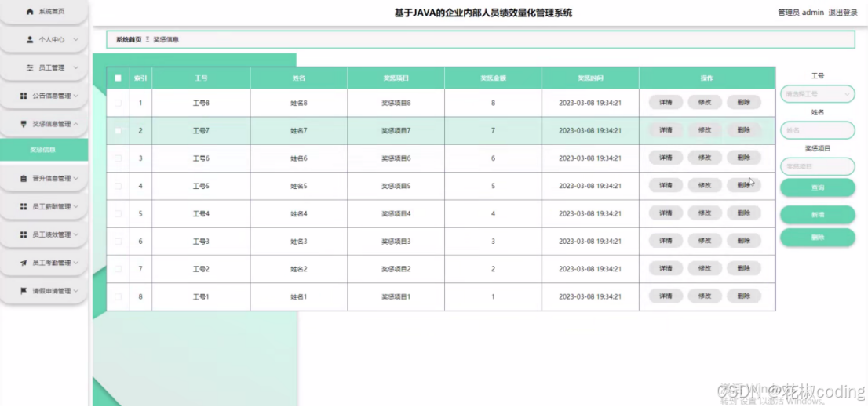Viewport: 868px width, 407px height.
Task: Click 删除 for row 工号6
Action: 744,158
